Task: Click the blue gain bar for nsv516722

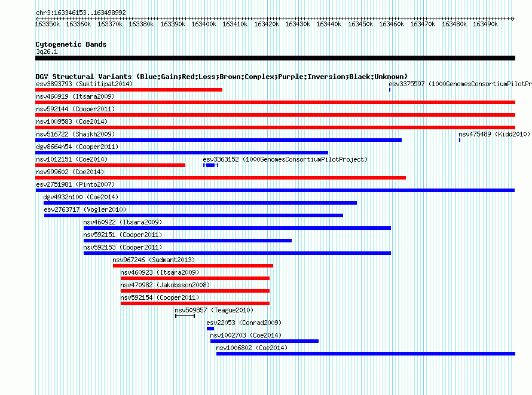Action: point(219,140)
